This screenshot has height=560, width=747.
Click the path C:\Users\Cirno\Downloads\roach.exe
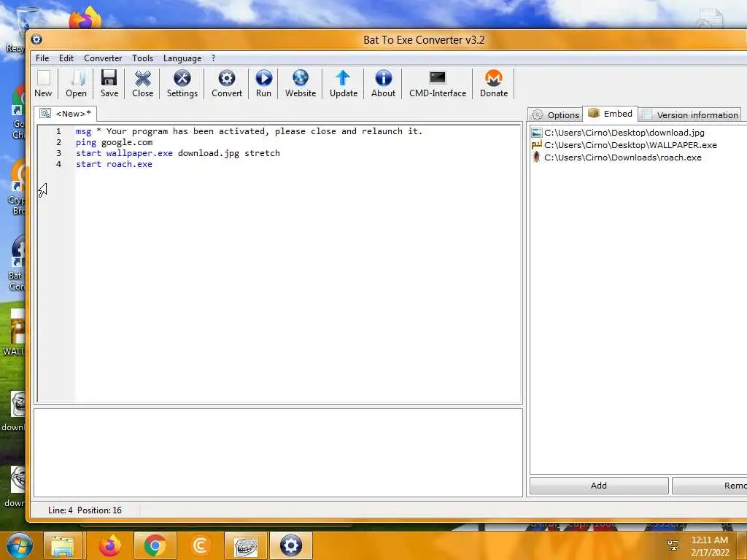tap(623, 157)
